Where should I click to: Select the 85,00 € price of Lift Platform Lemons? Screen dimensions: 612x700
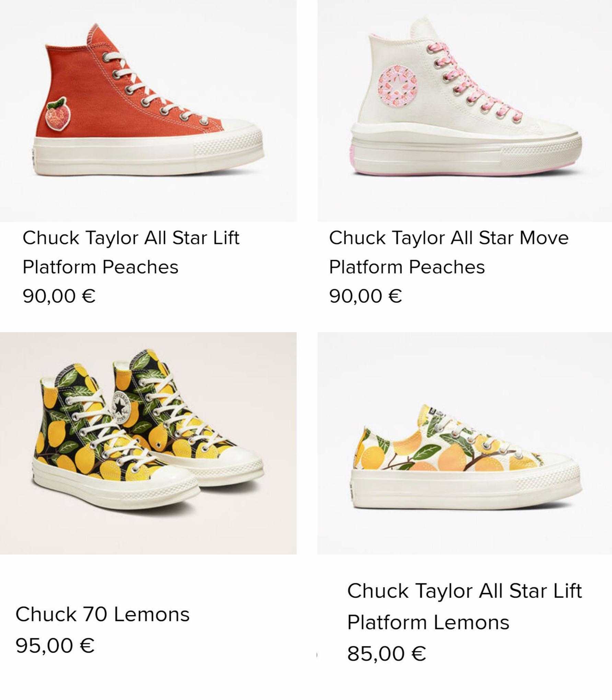[386, 653]
